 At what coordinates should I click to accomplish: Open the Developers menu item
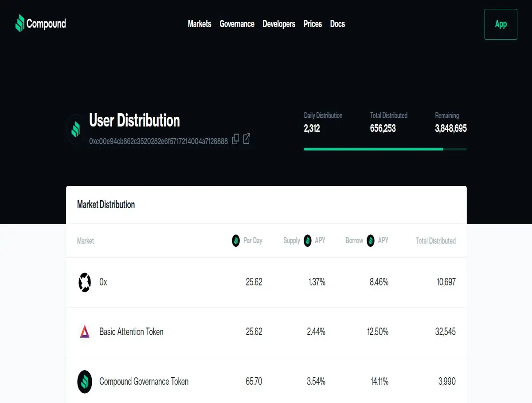pyautogui.click(x=279, y=24)
